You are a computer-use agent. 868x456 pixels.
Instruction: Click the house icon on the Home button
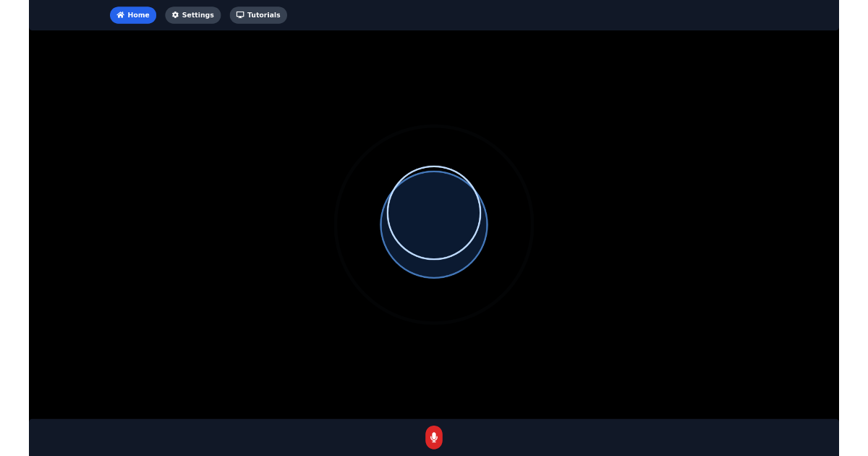(x=121, y=14)
